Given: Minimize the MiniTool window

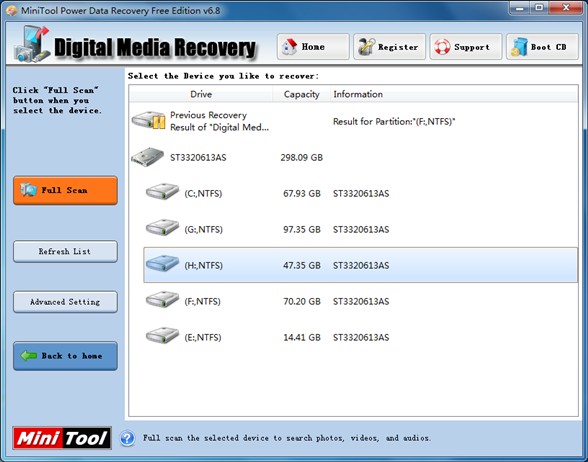Looking at the screenshot, I should click(x=519, y=8).
